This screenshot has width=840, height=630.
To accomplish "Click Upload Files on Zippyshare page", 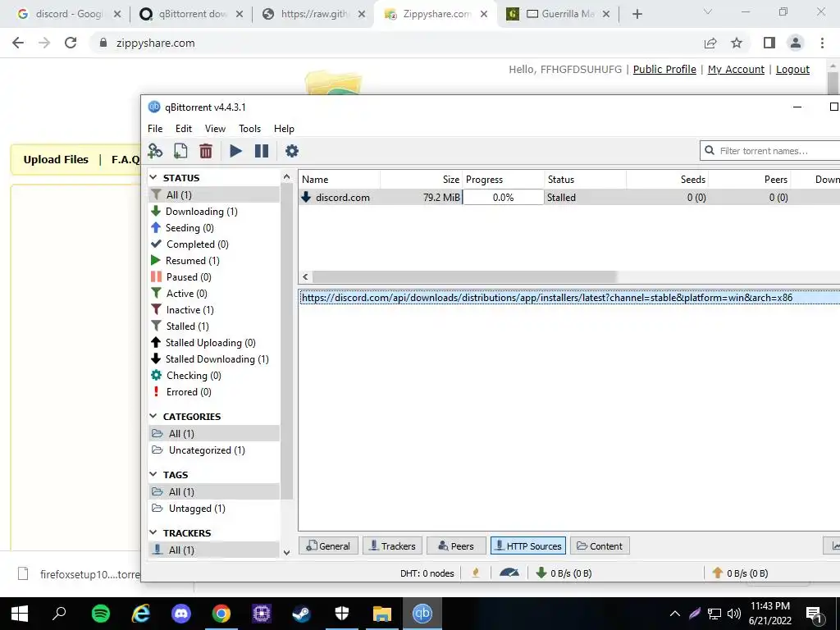I will coord(56,159).
